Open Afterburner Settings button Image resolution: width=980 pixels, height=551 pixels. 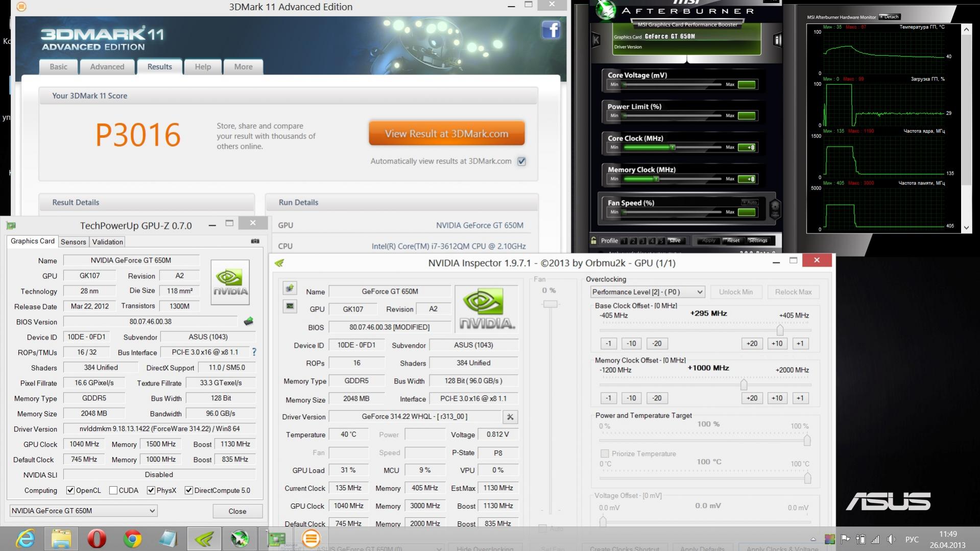click(758, 241)
